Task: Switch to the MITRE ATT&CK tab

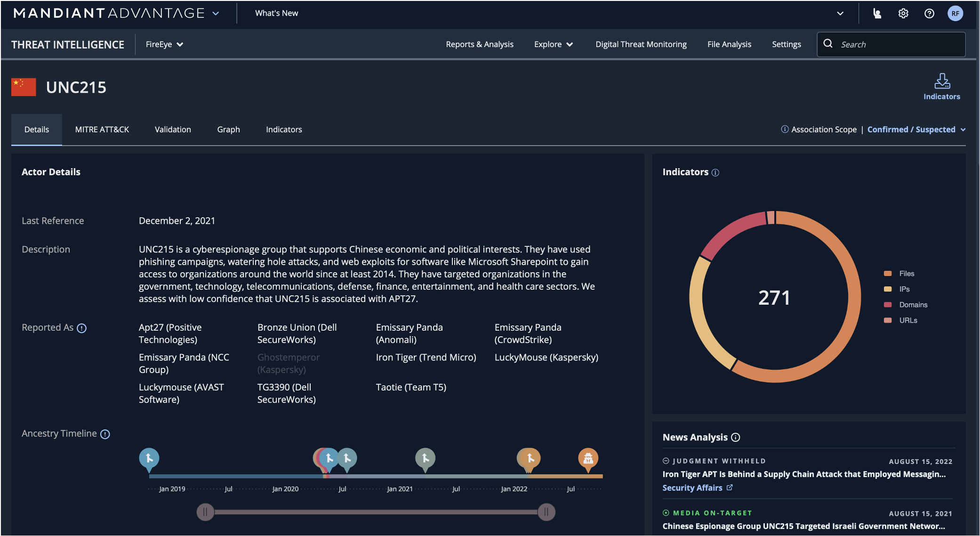Action: point(102,130)
